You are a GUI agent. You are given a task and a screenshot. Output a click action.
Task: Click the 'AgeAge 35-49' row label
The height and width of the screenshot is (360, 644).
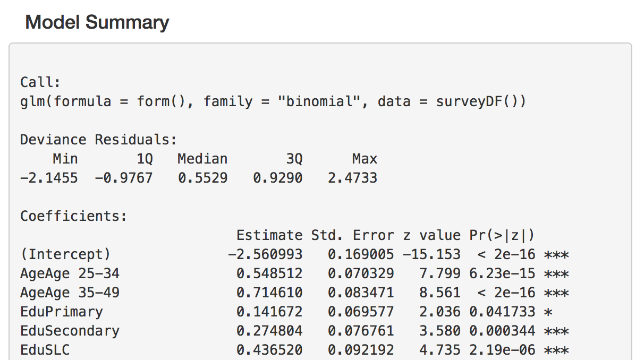[70, 293]
